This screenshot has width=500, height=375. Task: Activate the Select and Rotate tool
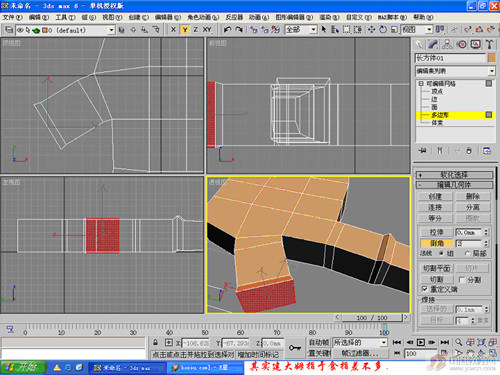[x=383, y=30]
